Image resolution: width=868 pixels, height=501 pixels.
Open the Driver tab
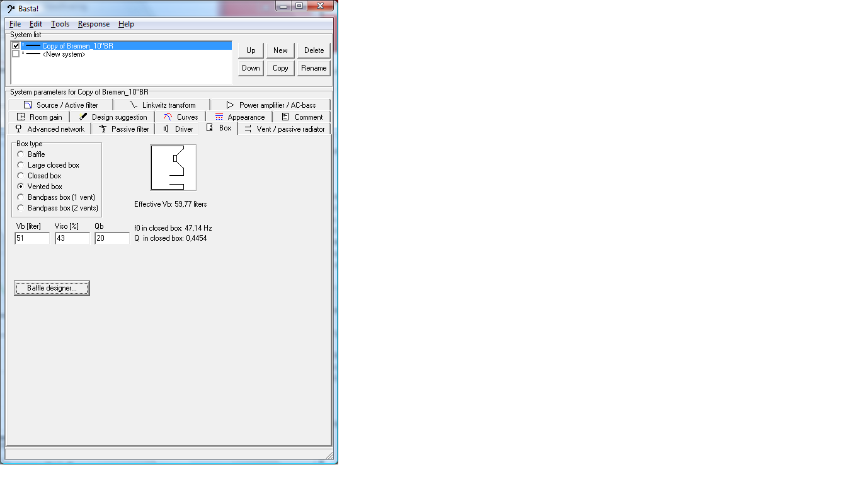click(178, 129)
